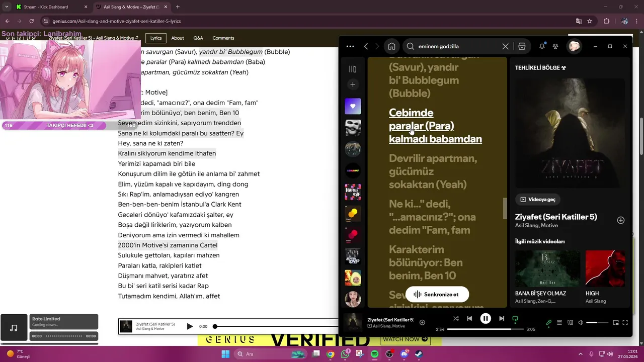Mute Spotify volume
644x362 pixels.
581,322
